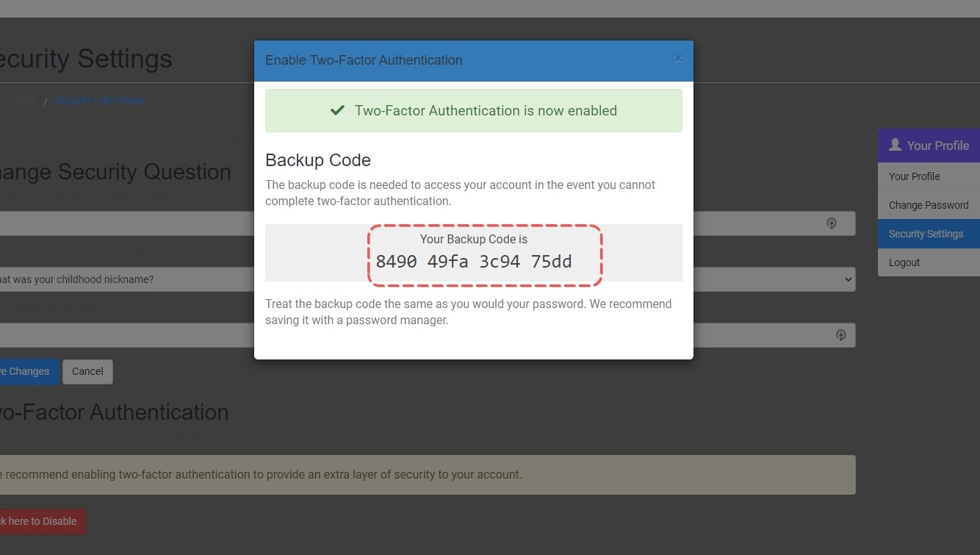Click the 'Your Backup Code is' label
Viewport: 980px width, 555px height.
click(x=474, y=239)
